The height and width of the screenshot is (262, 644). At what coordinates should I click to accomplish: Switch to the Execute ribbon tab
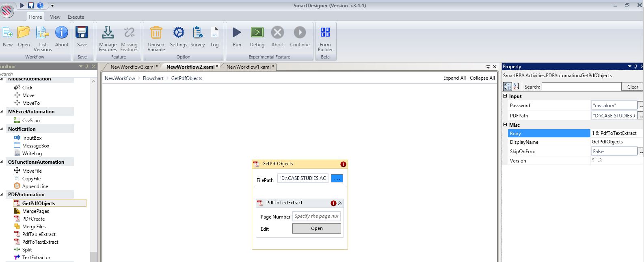tap(76, 17)
